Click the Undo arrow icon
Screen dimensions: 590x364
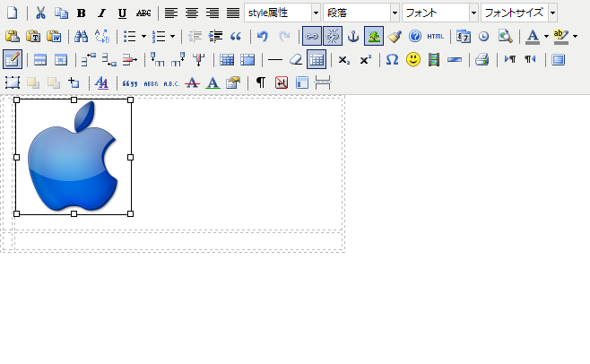(263, 37)
